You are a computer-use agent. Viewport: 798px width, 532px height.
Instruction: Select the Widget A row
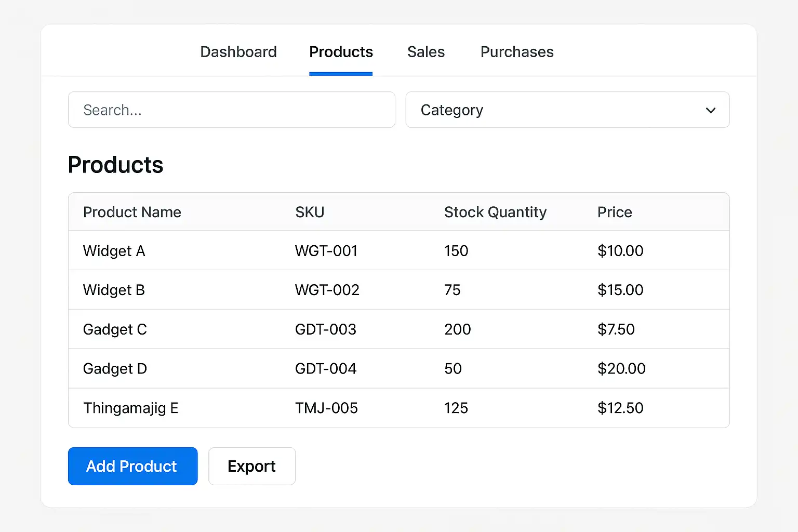coord(114,251)
